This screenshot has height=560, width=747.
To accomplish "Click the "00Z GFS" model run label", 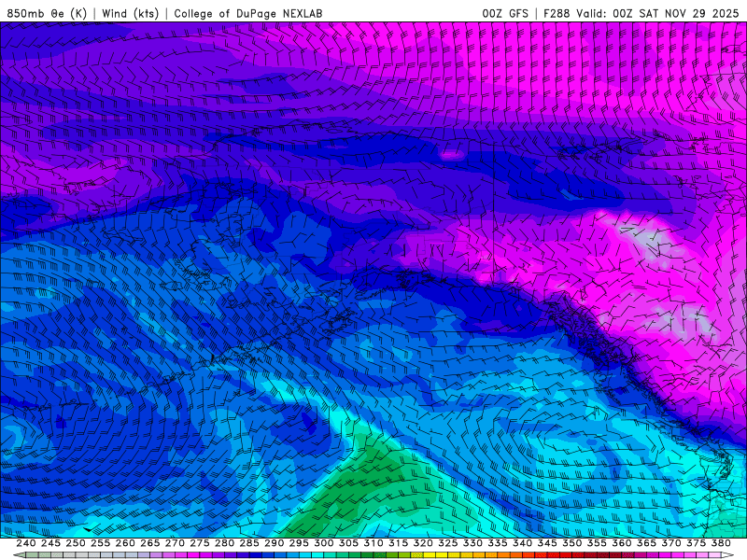I will [505, 13].
